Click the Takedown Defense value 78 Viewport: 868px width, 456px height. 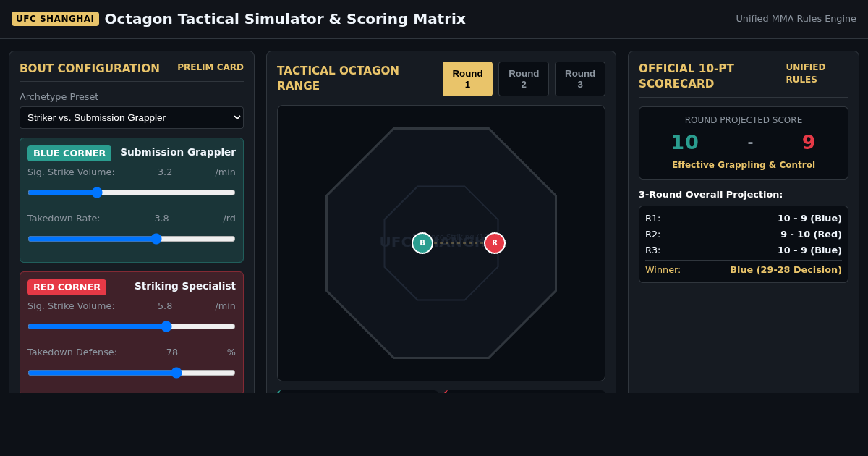[172, 352]
